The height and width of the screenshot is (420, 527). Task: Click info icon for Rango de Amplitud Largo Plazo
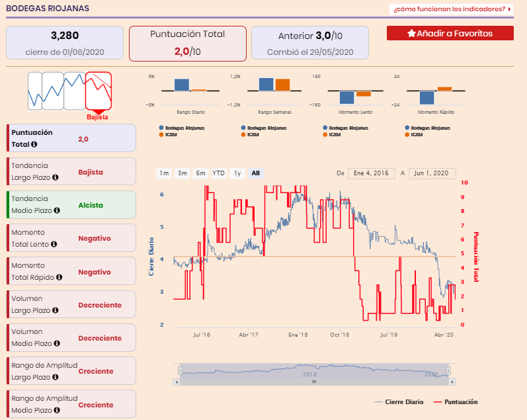[56, 377]
